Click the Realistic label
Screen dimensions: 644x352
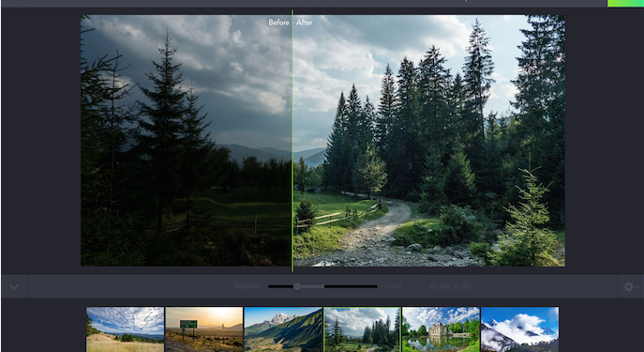coord(247,286)
